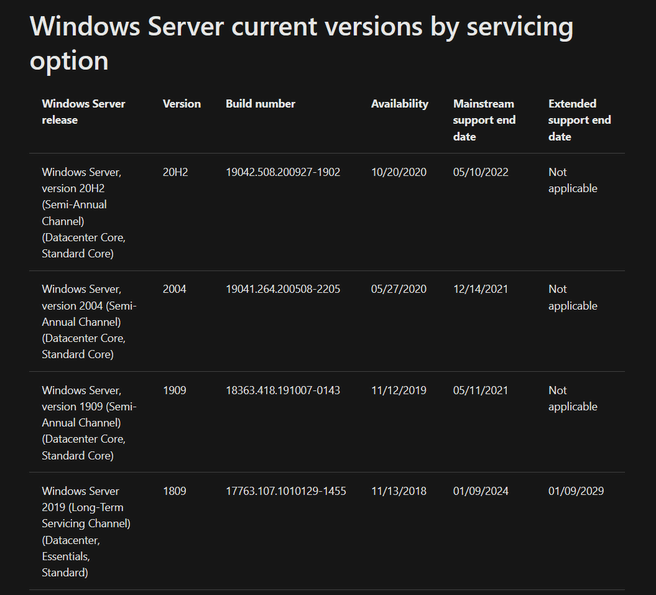Select mainstream end date 01/09/2024

(x=480, y=491)
